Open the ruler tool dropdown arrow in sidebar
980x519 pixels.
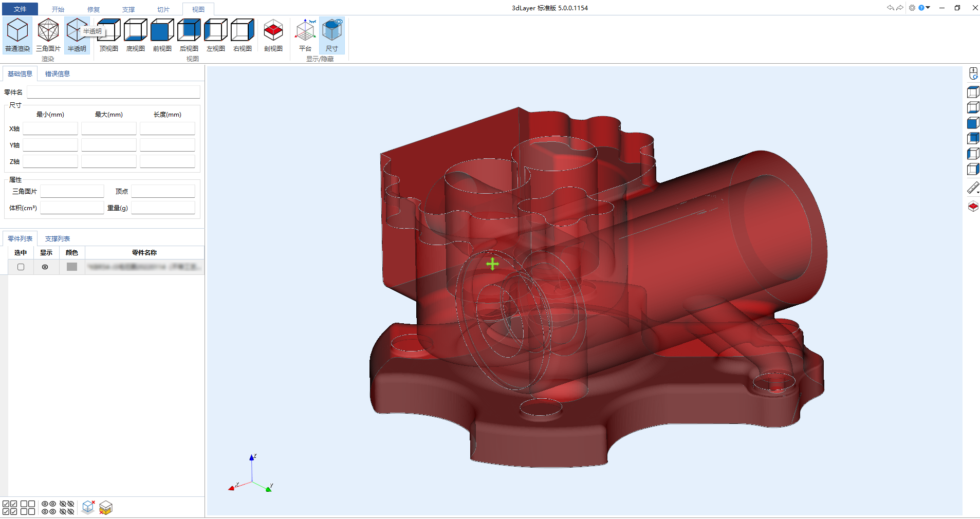pos(978,193)
